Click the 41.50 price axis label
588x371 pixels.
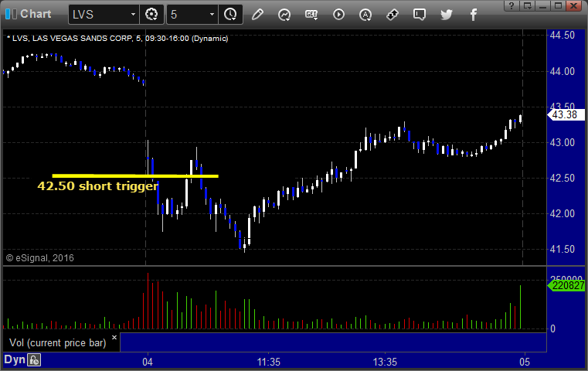pyautogui.click(x=563, y=249)
